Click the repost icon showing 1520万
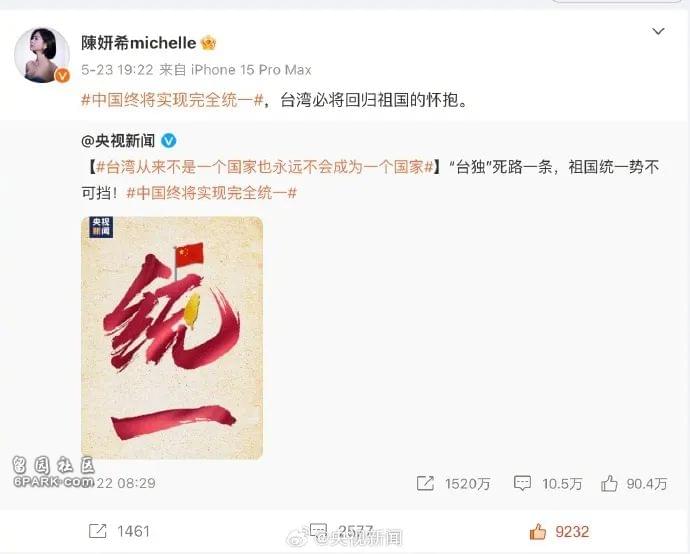 tap(425, 484)
